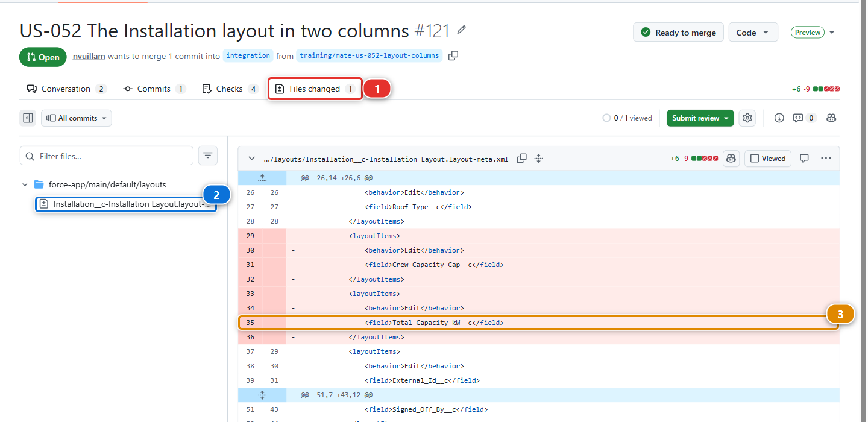
Task: Click the Copilot icon beside Viewed
Action: coord(731,159)
